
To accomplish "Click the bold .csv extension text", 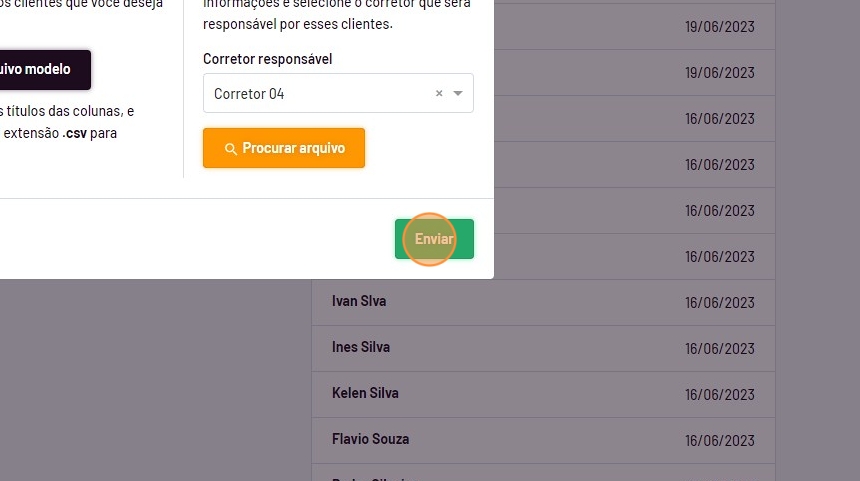I will pyautogui.click(x=74, y=133).
